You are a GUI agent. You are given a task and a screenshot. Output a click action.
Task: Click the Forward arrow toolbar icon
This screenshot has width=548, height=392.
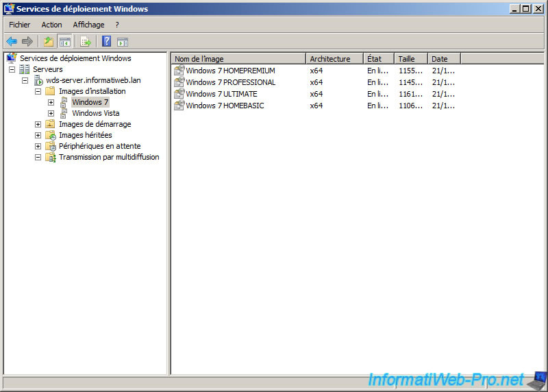(x=27, y=42)
